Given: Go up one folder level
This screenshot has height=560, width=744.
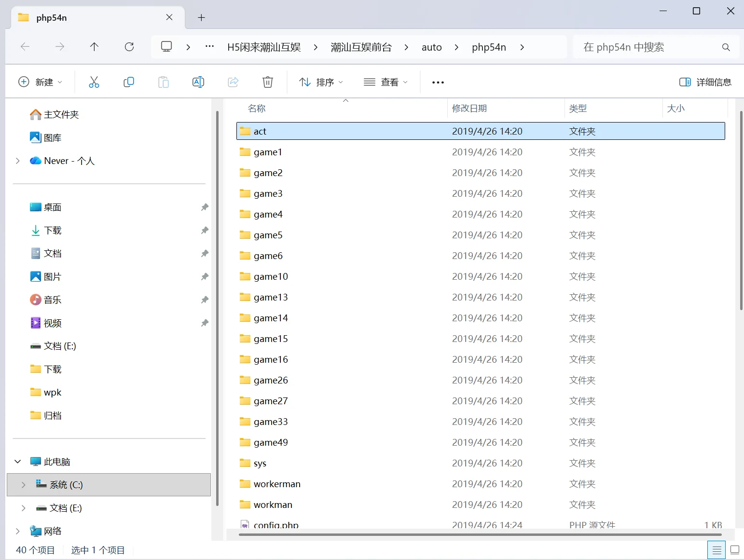Looking at the screenshot, I should click(94, 47).
